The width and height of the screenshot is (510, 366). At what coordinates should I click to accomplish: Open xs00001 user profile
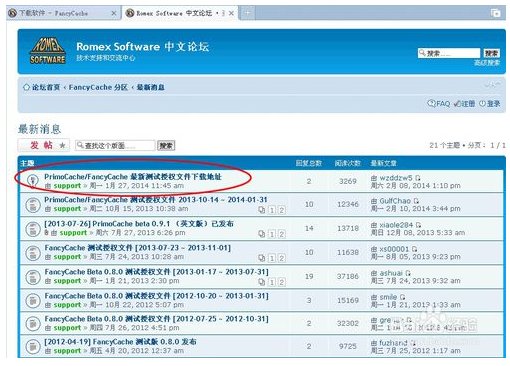click(394, 249)
